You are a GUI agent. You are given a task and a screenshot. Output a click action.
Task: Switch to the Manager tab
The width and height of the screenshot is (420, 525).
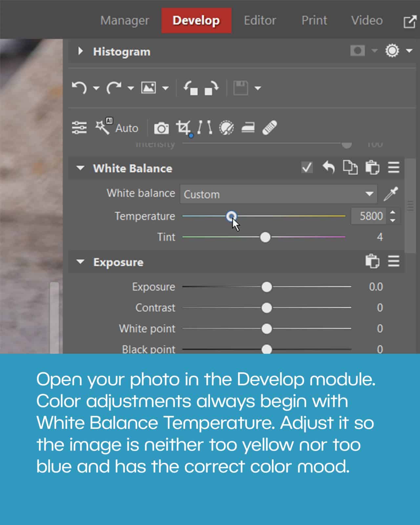coord(125,20)
